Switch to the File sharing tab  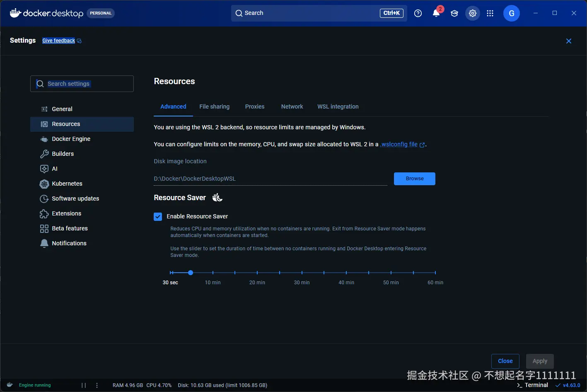point(214,106)
